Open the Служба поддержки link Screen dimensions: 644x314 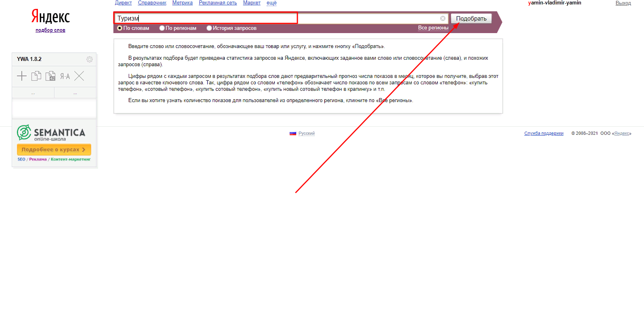click(x=544, y=133)
